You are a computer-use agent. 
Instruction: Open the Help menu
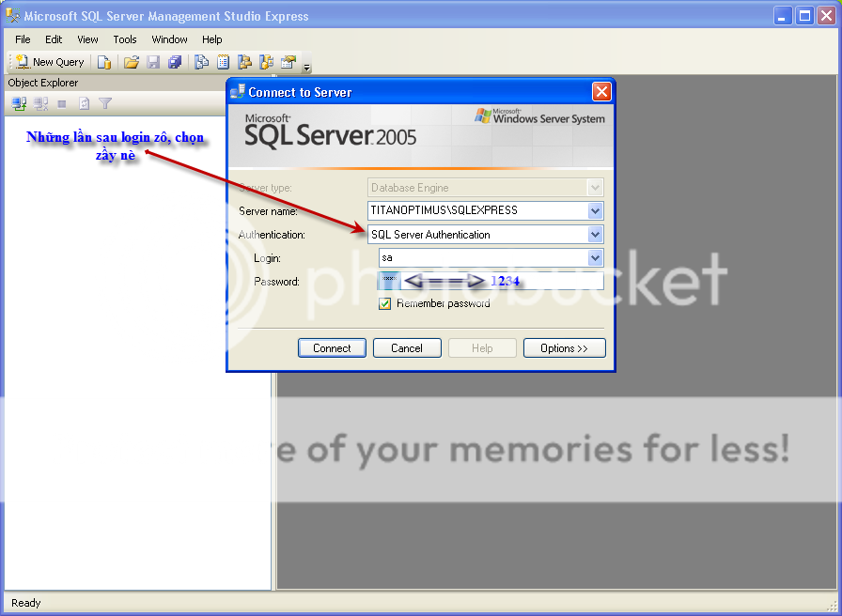[x=211, y=39]
